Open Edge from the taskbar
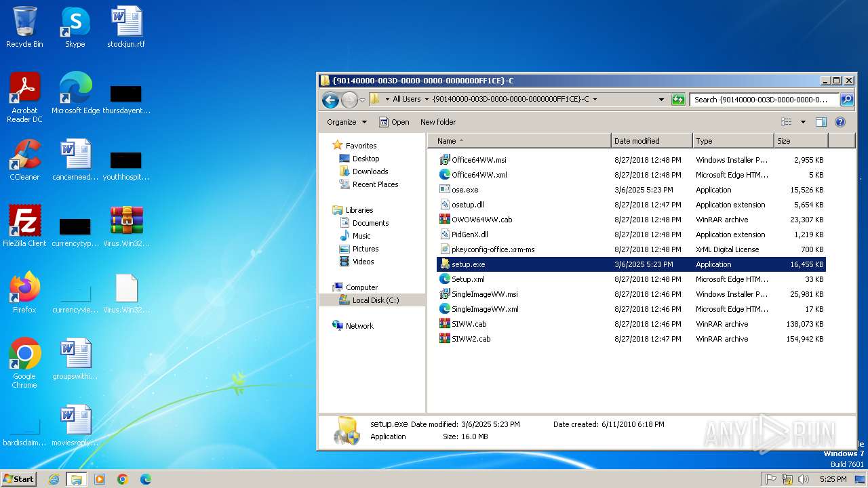 point(145,479)
